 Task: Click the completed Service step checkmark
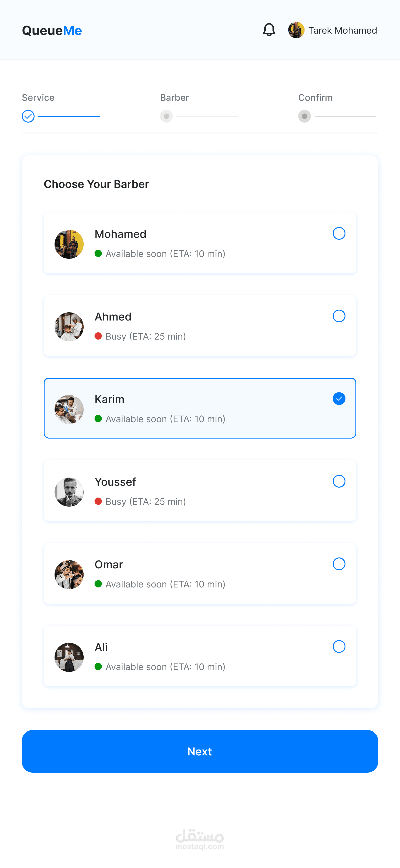[x=28, y=116]
